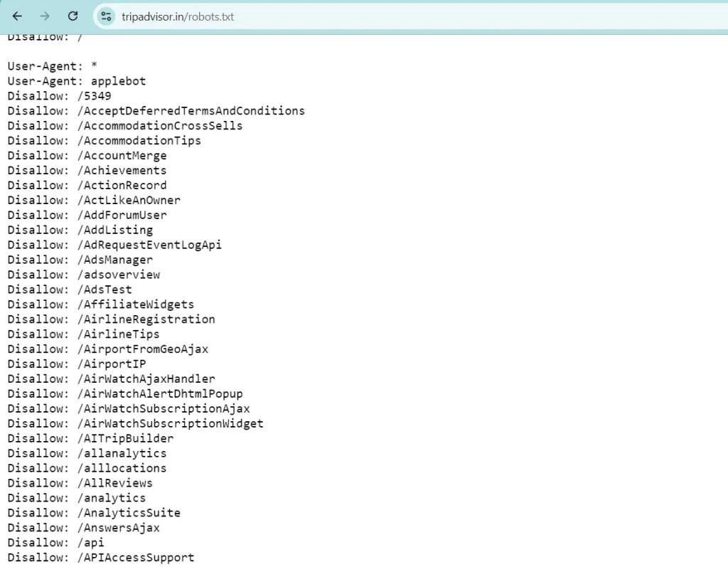Click the '/AdsTest' line
This screenshot has width=728, height=567.
tap(70, 289)
